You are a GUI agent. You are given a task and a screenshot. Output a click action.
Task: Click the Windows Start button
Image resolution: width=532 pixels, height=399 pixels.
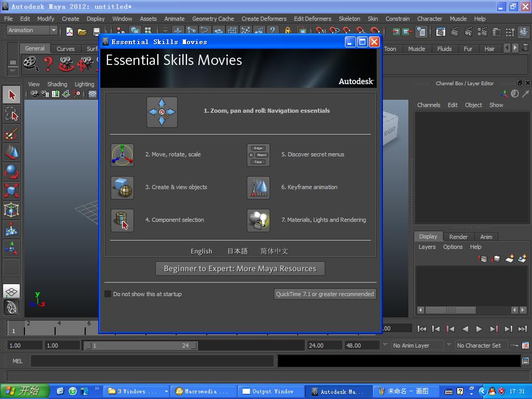tap(25, 391)
